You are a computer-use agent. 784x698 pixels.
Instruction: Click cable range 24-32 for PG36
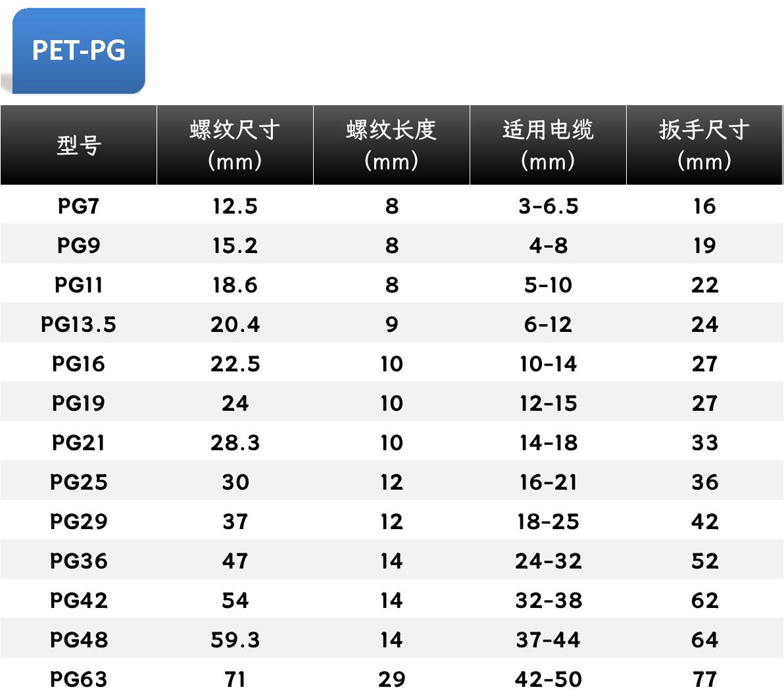coord(548,561)
